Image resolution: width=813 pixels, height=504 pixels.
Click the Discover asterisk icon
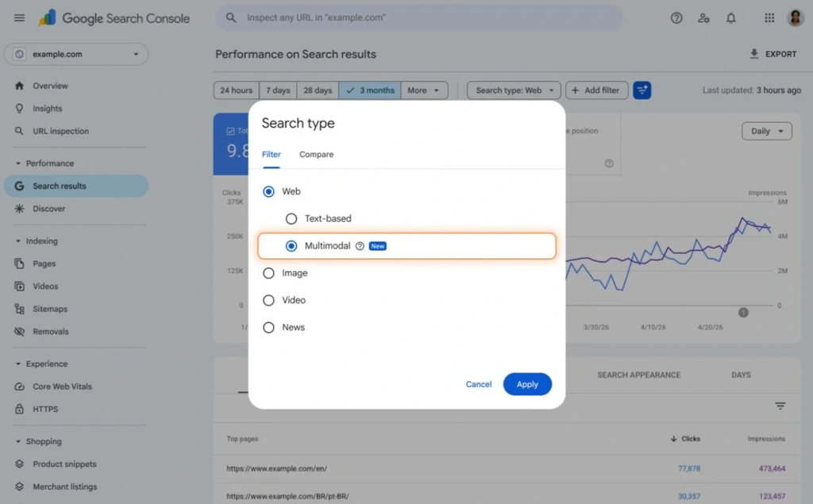(19, 209)
